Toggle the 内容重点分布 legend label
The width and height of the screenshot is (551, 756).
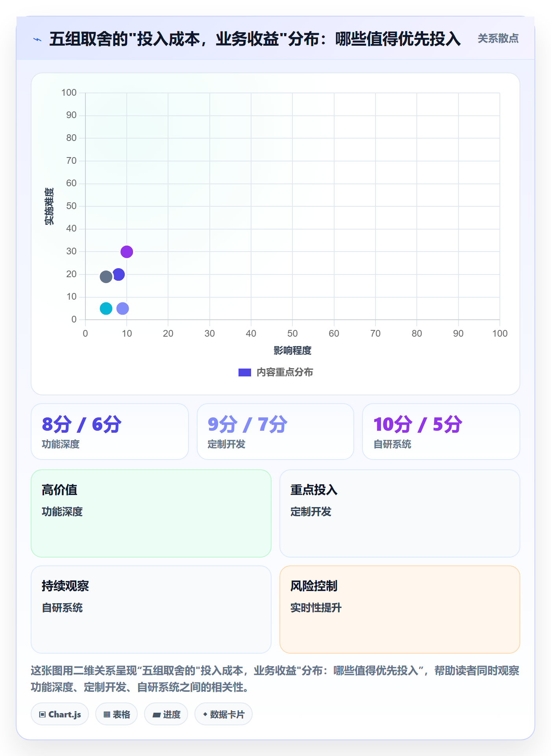[x=285, y=372]
